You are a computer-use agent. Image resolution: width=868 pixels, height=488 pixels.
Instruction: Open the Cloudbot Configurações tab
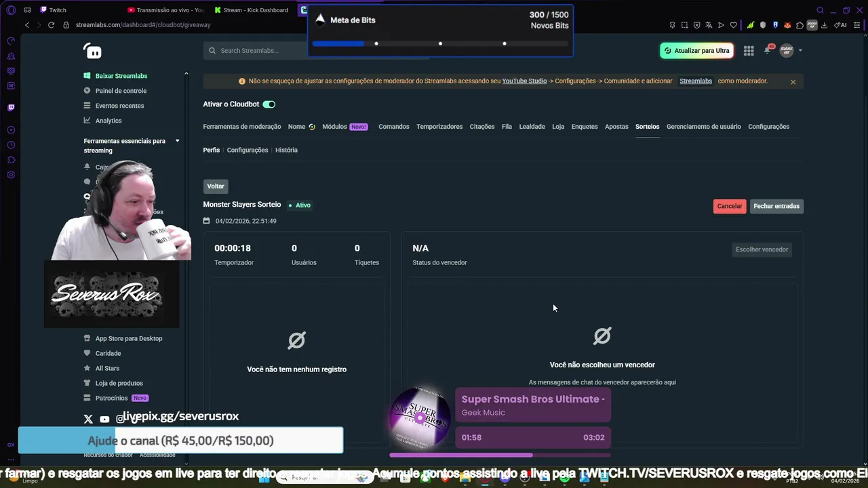tap(768, 127)
